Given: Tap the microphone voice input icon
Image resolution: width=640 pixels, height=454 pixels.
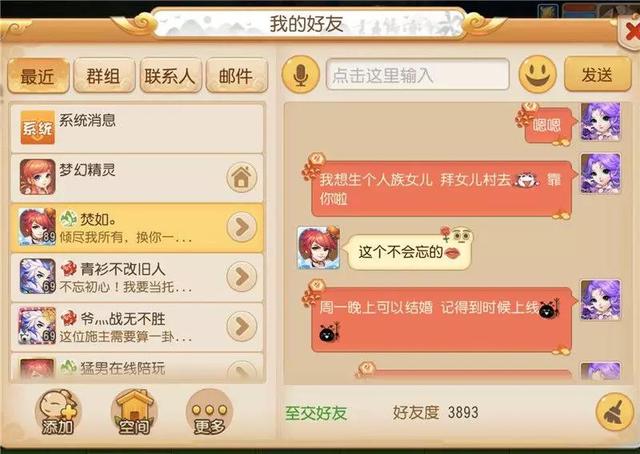Looking at the screenshot, I should [x=300, y=75].
